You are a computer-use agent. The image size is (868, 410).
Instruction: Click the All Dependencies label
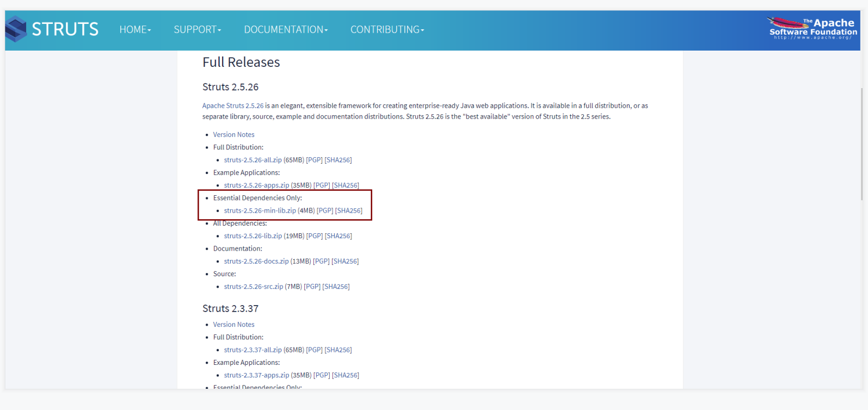(x=240, y=223)
